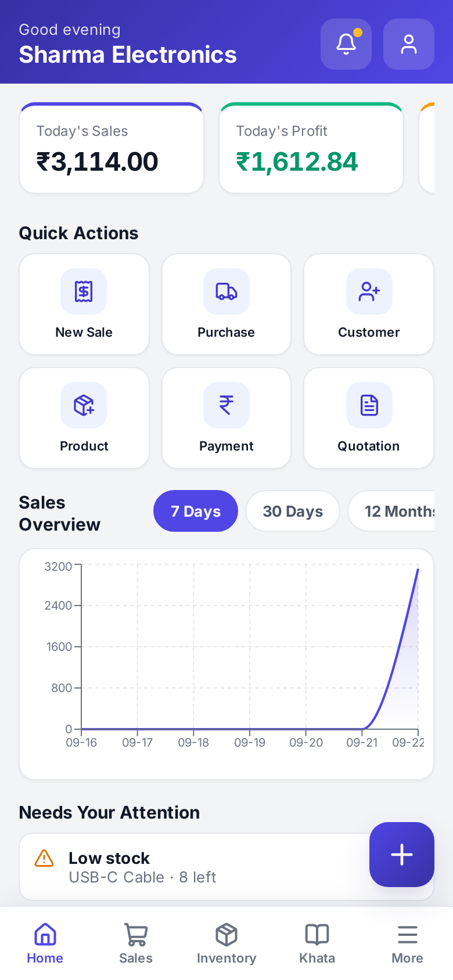Viewport: 453px width, 980px height.
Task: Click the Inventory cube icon
Action: (227, 935)
